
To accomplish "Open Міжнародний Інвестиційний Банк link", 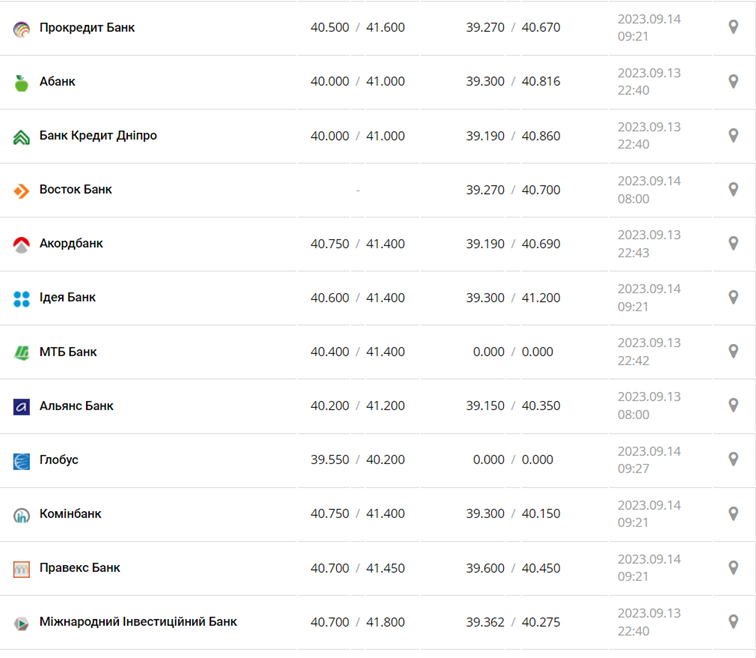I will coord(138,622).
